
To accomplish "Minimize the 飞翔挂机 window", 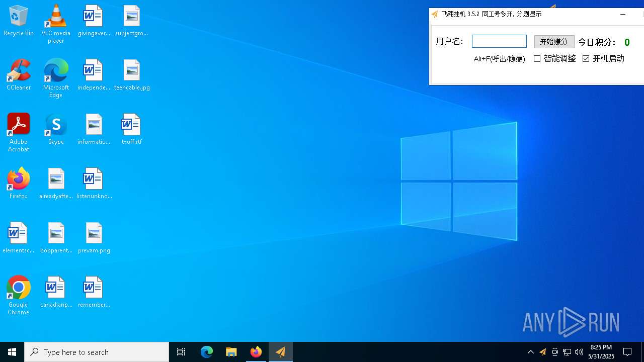I will tap(623, 15).
